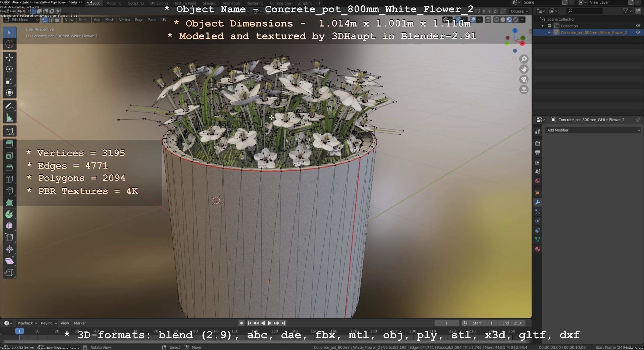Click the End frame 250 field
Viewport: 644px width, 350px height.
click(x=511, y=323)
